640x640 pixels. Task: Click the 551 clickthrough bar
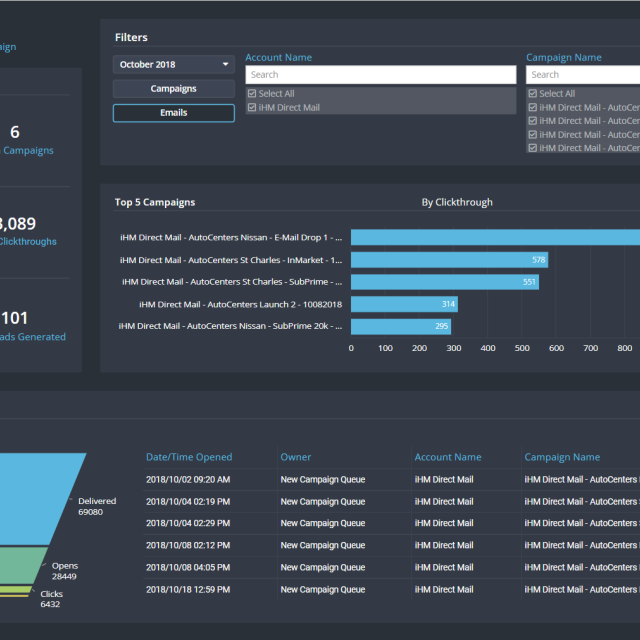pos(445,282)
